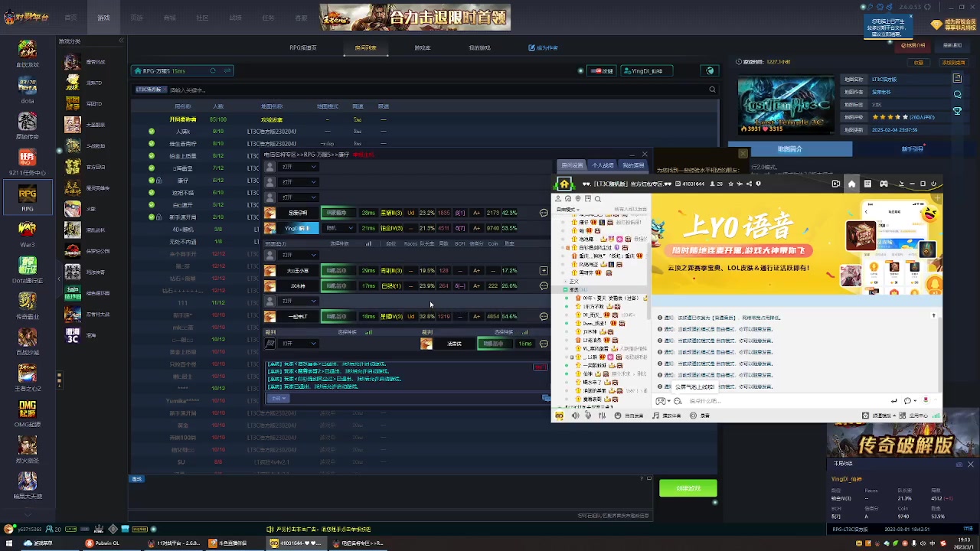This screenshot has width=980, height=551.
Task: Click the speaker volume icon in YO footer
Action: [575, 416]
